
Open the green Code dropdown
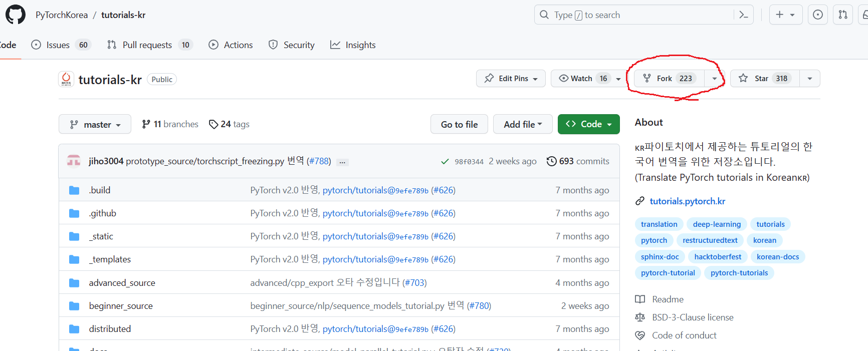pyautogui.click(x=588, y=124)
